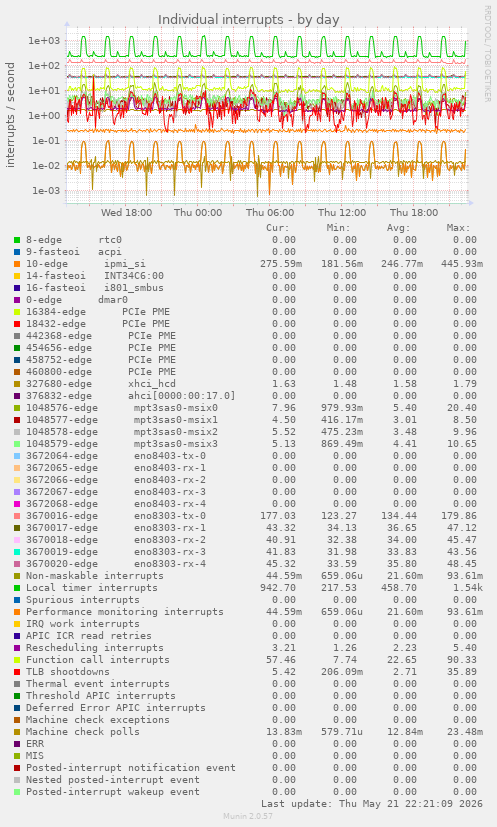Click the purple Rescheduling interrupts swatch
Viewport: 497px width, 827px height.
17,648
